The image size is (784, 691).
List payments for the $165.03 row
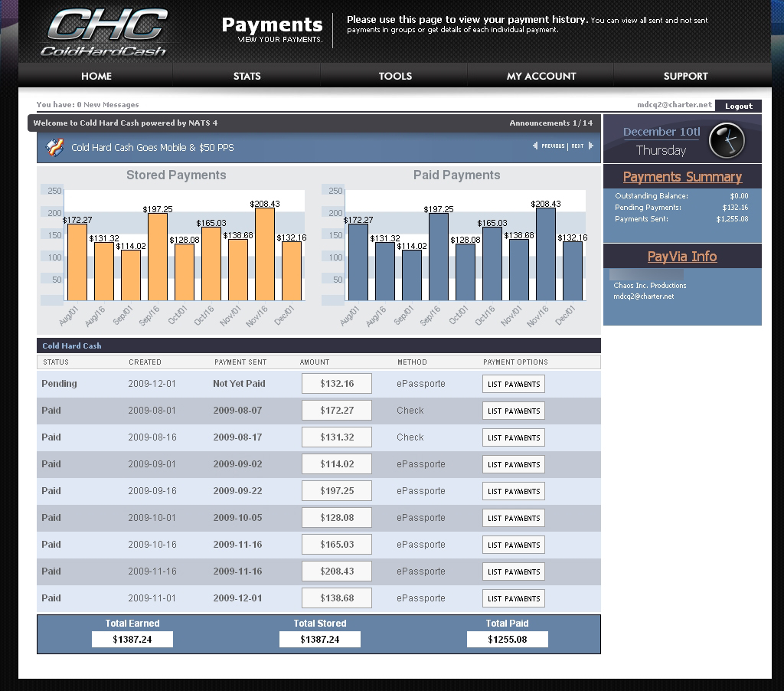(514, 545)
